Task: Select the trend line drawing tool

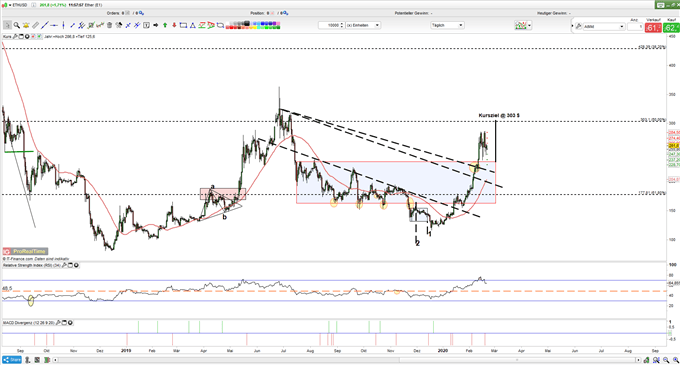Action: [x=45, y=25]
